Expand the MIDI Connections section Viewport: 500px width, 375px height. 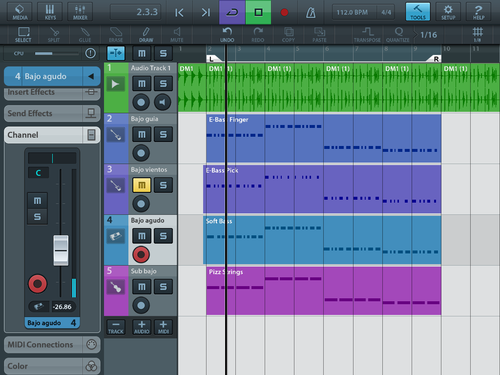(x=52, y=345)
